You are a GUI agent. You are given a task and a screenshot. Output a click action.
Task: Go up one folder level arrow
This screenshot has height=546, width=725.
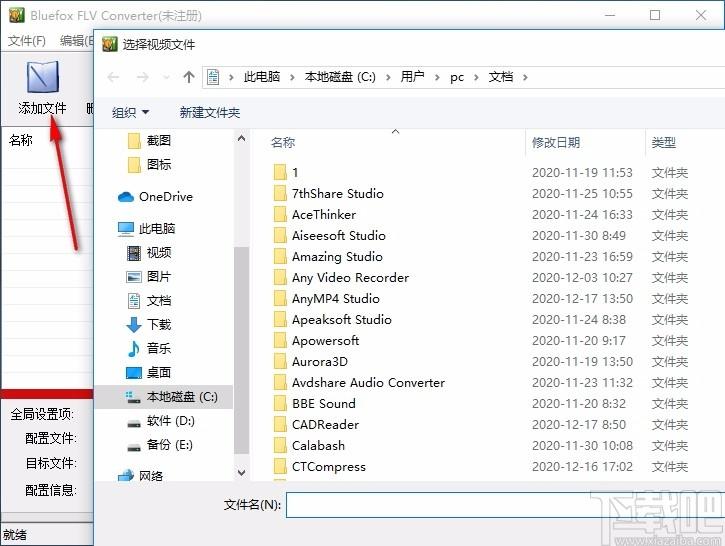(189, 77)
